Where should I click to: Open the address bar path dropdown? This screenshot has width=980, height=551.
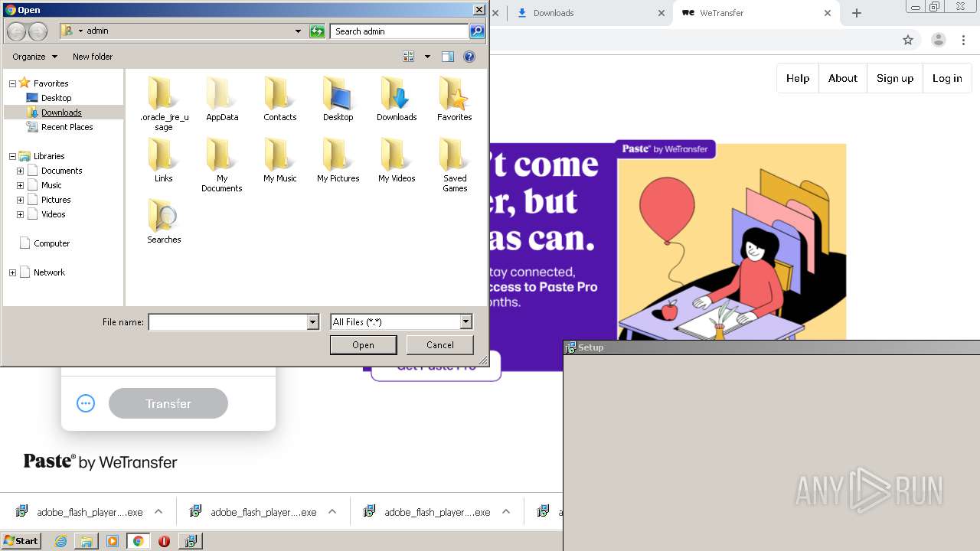click(298, 31)
